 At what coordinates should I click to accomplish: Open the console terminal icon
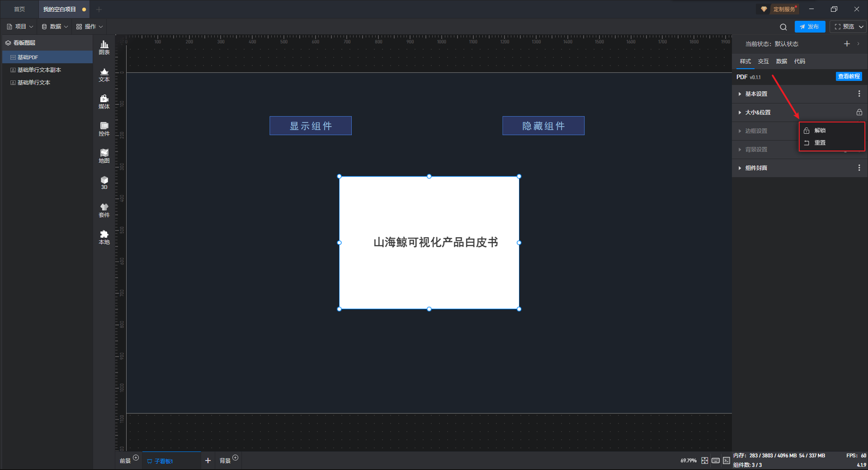726,461
